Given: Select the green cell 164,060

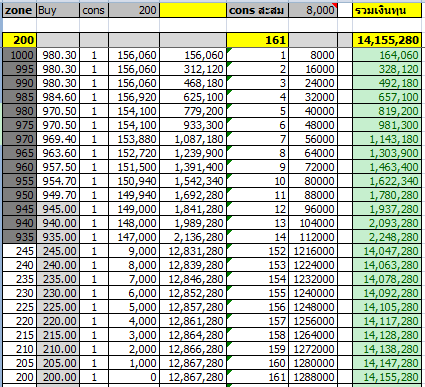Looking at the screenshot, I should pos(387,55).
